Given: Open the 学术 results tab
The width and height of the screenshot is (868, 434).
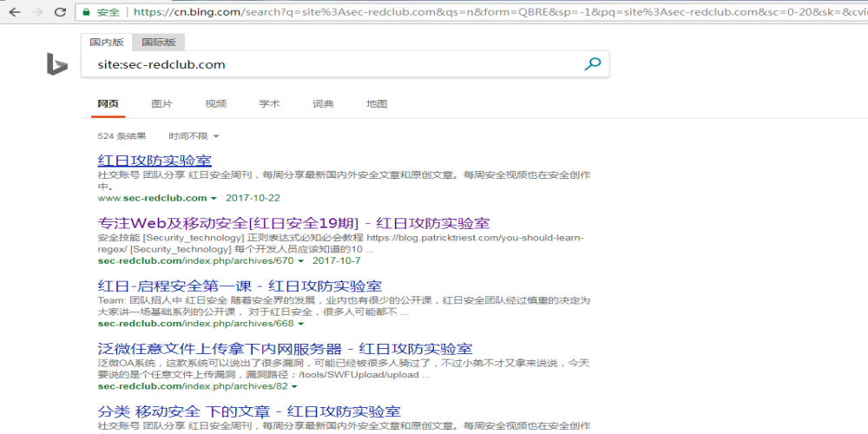Looking at the screenshot, I should pos(269,103).
